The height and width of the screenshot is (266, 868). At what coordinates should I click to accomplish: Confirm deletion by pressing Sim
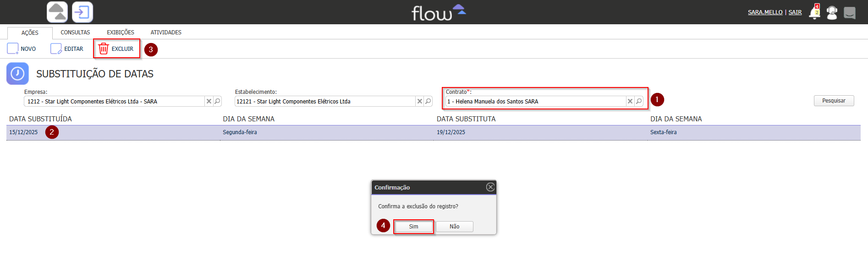click(413, 227)
